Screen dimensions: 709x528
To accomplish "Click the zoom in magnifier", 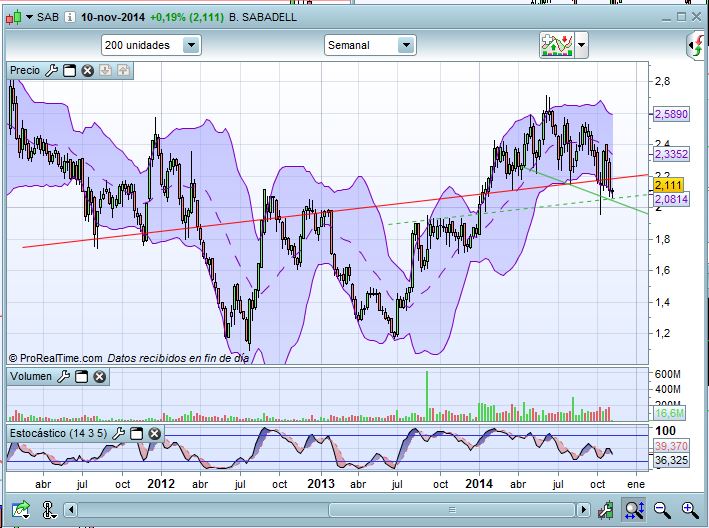I will coord(690,510).
